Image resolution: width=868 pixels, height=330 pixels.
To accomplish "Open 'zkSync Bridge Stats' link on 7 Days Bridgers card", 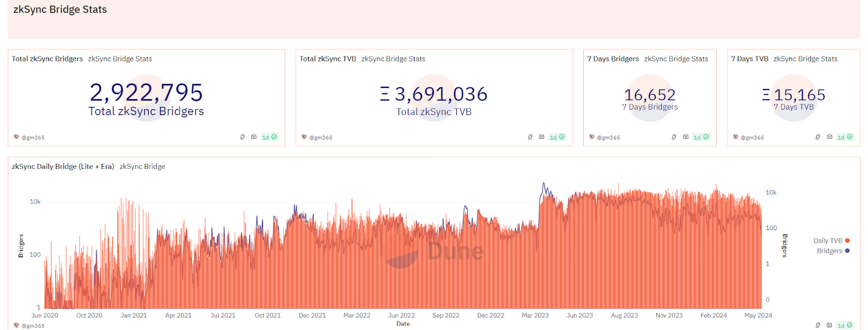I will (x=676, y=59).
